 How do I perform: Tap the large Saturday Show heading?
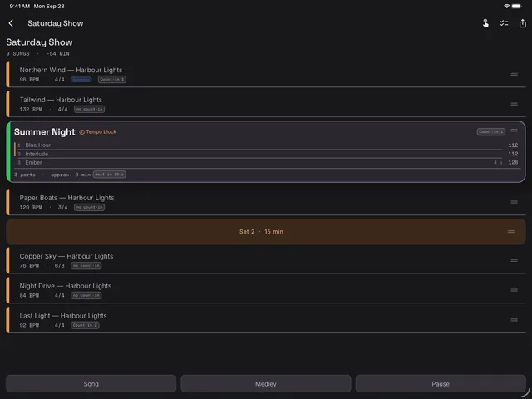[39, 42]
